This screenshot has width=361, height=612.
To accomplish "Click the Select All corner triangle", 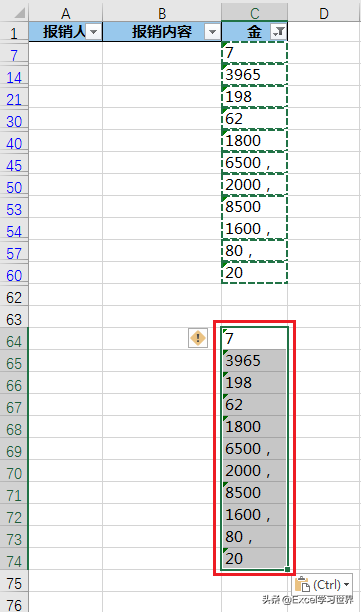I will [x=19, y=13].
